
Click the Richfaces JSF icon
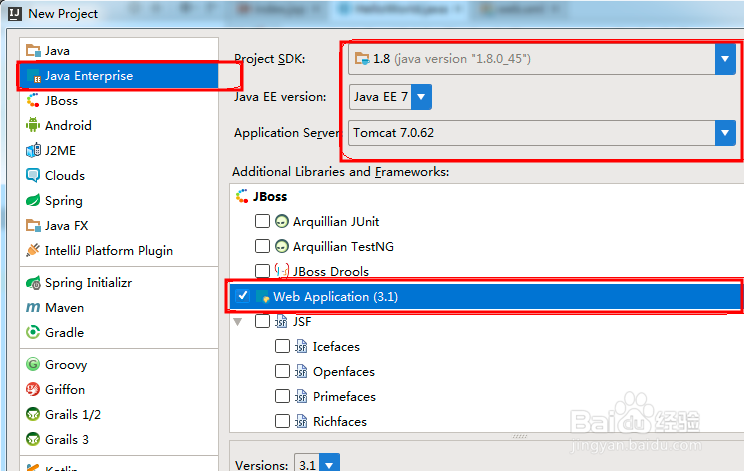pyautogui.click(x=301, y=421)
